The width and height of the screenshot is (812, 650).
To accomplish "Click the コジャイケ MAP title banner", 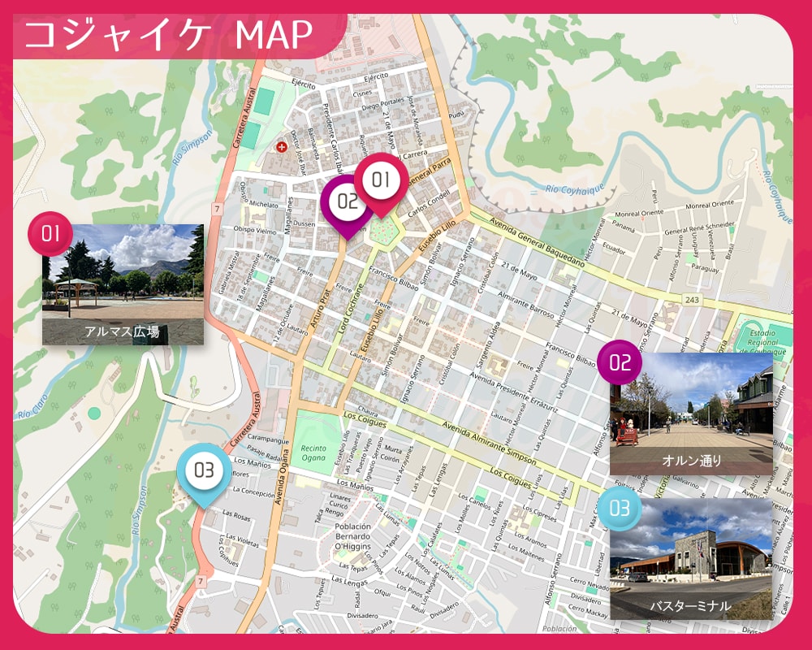I will (169, 36).
